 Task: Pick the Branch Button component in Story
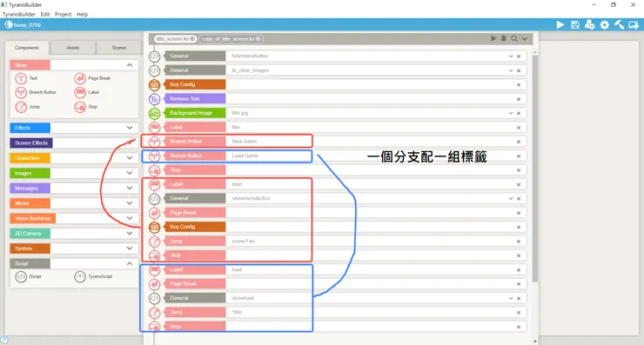coord(21,93)
